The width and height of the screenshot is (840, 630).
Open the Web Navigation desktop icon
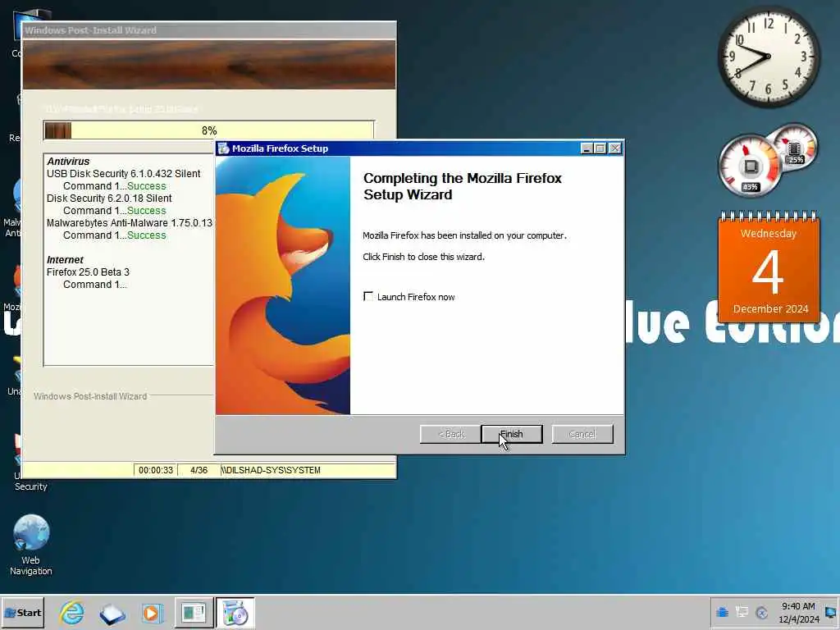coord(30,545)
